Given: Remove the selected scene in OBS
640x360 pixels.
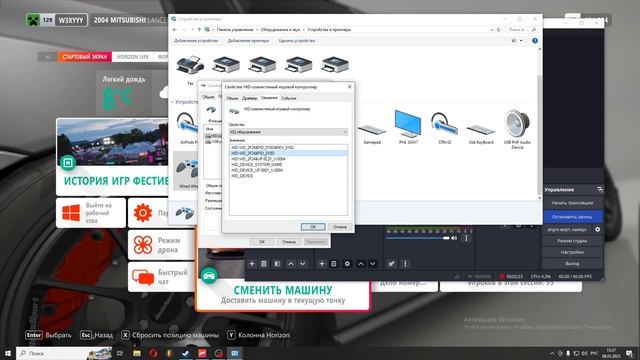Looking at the screenshot, I should (264, 264).
